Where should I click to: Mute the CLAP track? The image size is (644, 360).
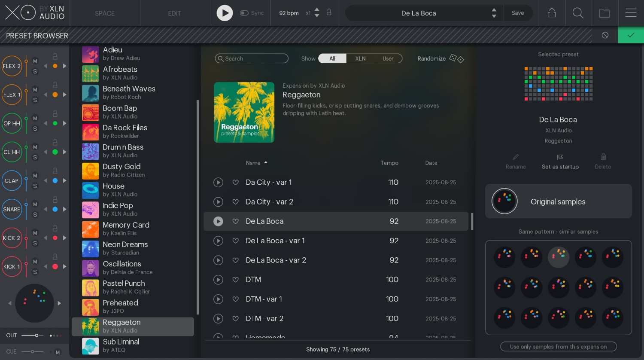pos(35,175)
